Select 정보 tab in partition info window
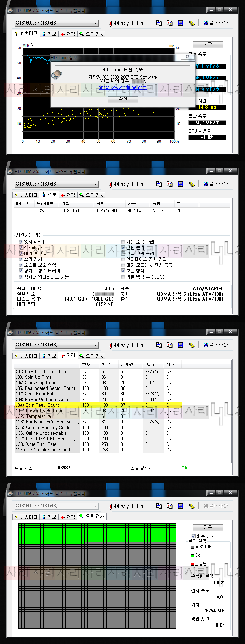The width and height of the screenshot is (245, 644). tap(49, 195)
